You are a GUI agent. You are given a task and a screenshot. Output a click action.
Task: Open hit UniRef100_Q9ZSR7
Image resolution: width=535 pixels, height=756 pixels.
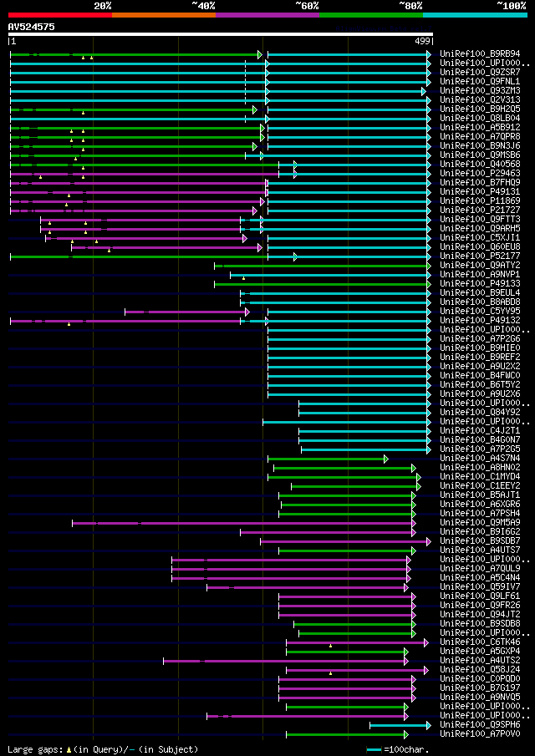480,73
